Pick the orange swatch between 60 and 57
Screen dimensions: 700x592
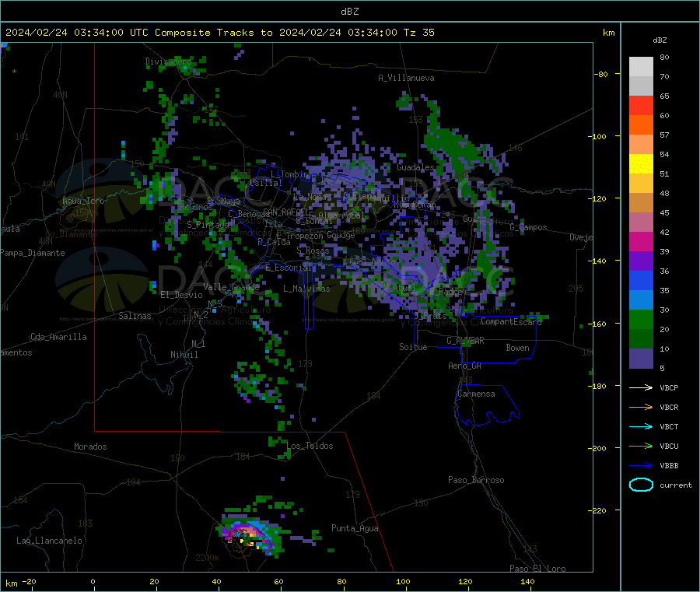pyautogui.click(x=641, y=125)
